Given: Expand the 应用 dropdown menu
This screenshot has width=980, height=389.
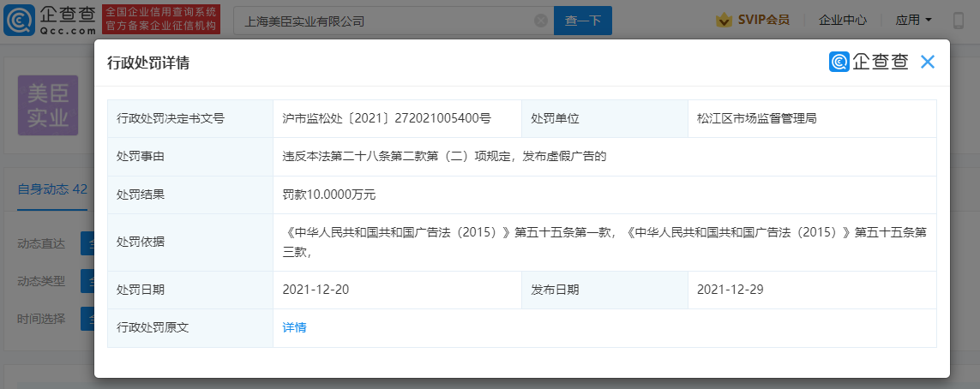Looking at the screenshot, I should tap(914, 20).
